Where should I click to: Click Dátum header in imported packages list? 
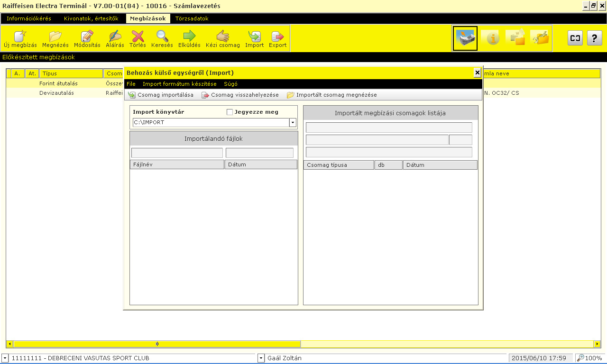(x=440, y=165)
